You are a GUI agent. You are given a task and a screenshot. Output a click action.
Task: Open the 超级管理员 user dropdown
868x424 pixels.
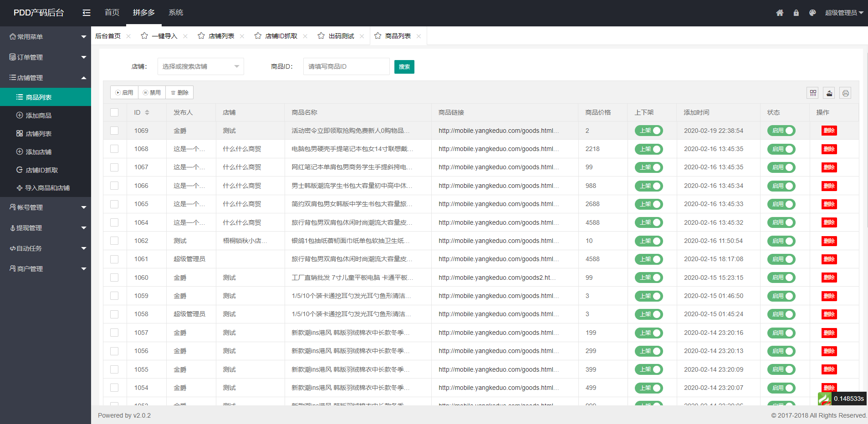click(x=844, y=13)
